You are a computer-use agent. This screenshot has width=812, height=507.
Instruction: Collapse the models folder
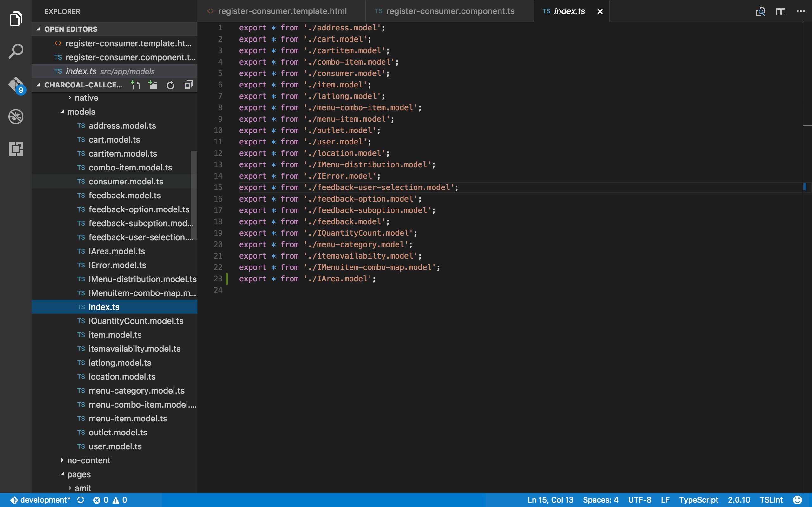(81, 112)
